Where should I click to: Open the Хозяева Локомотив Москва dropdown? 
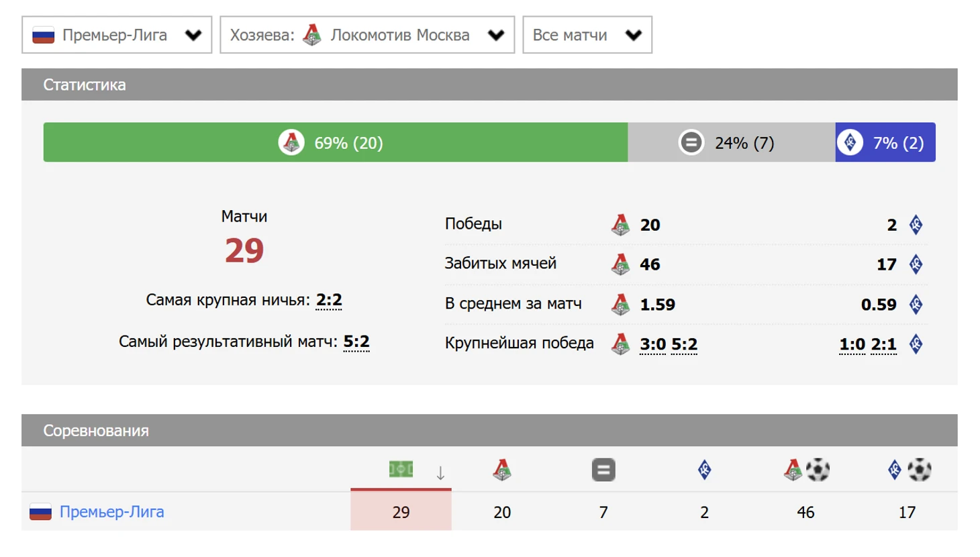click(367, 35)
